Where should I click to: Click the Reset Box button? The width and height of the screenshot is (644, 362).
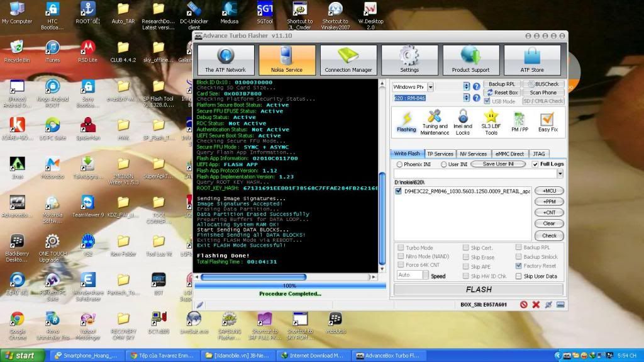pos(501,93)
